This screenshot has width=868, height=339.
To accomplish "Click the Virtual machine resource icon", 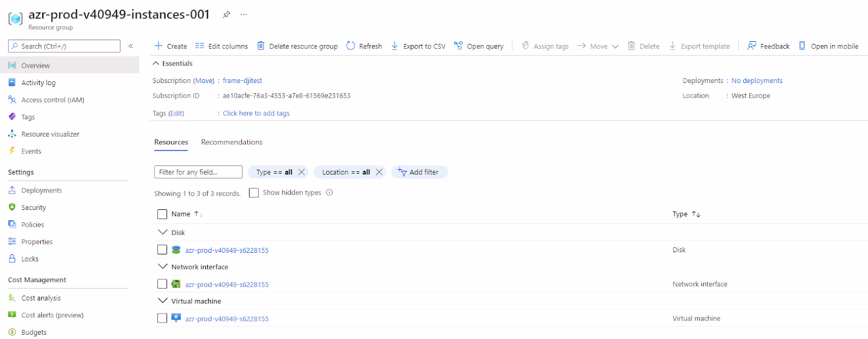I will pyautogui.click(x=176, y=318).
